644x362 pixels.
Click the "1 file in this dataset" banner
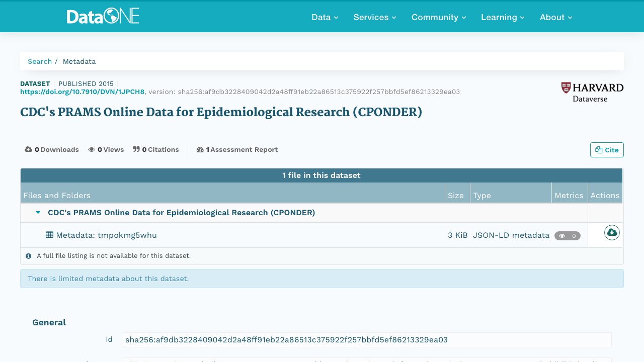click(321, 175)
